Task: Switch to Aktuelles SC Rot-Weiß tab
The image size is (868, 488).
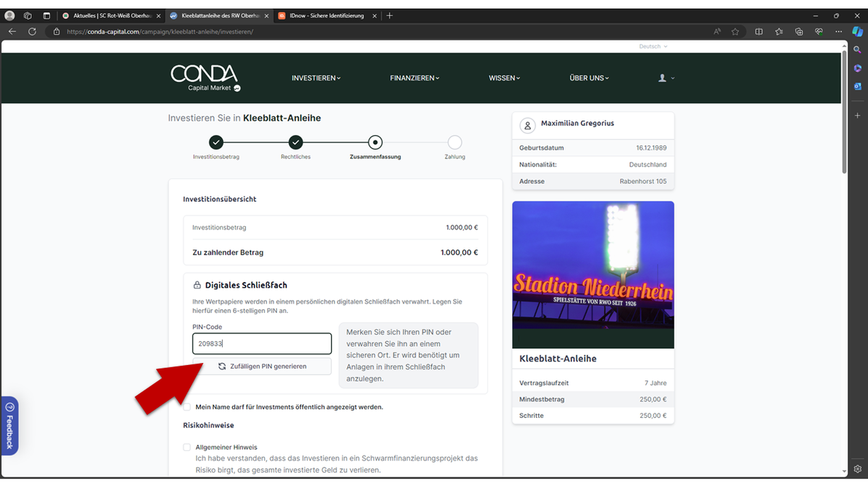Action: (x=111, y=15)
